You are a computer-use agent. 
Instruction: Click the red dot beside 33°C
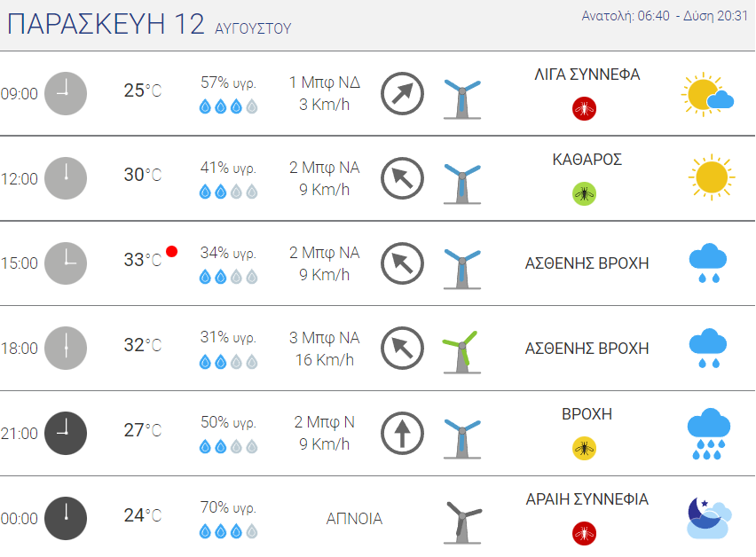172,251
